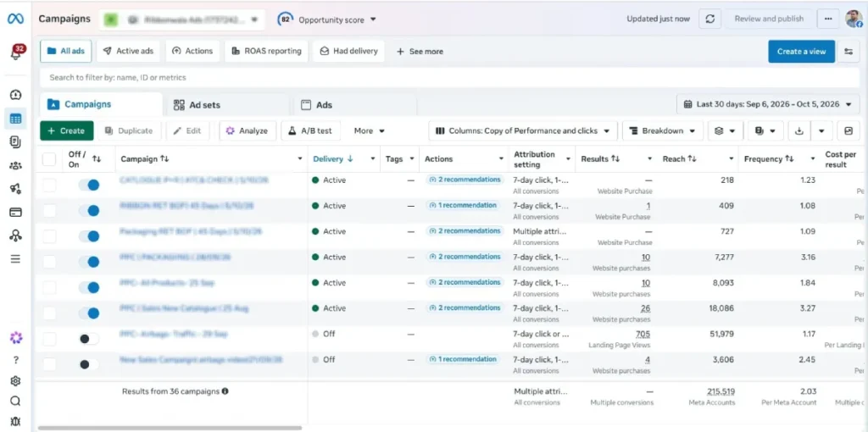868x432 pixels.
Task: Open Account overview gauge icon in sidebar
Action: (x=15, y=94)
